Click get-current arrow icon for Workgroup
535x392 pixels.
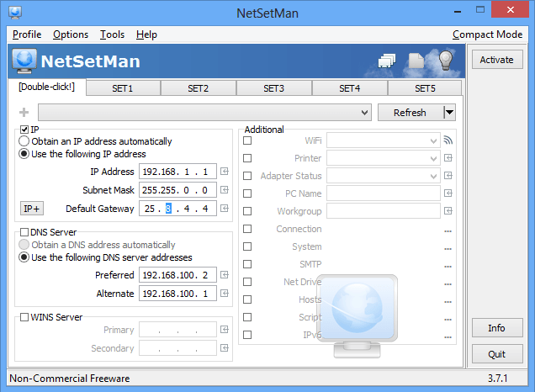coord(448,211)
